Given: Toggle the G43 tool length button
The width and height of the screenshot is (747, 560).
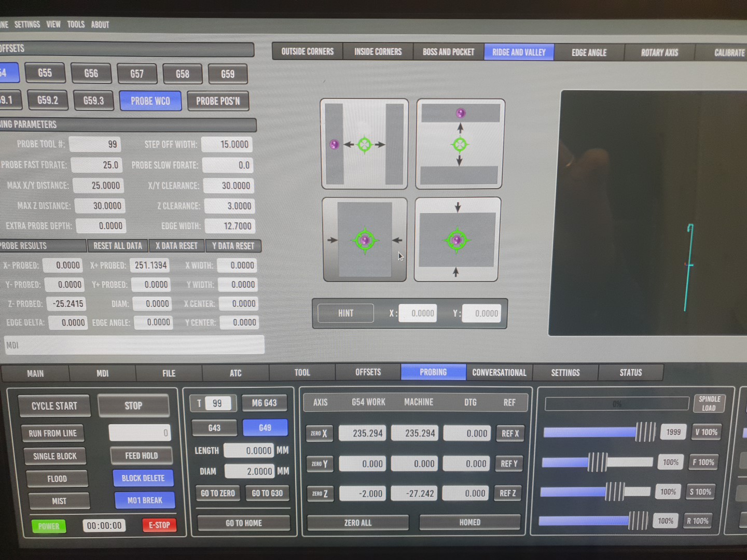Looking at the screenshot, I should [x=214, y=428].
